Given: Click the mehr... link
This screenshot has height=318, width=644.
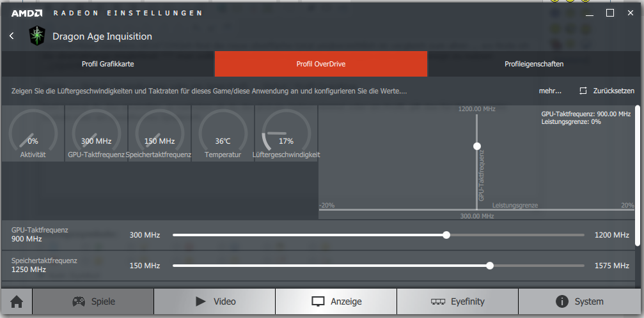Looking at the screenshot, I should [x=550, y=91].
